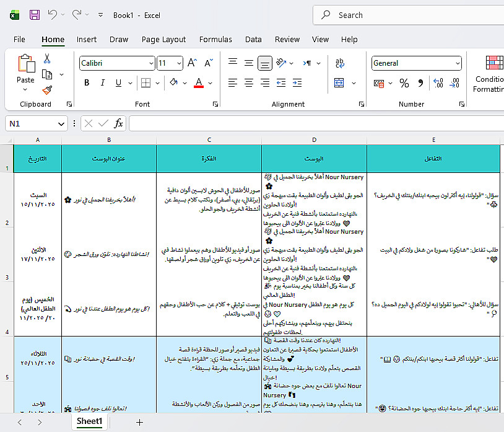Add a new sheet with plus button
This screenshot has height=432, width=504.
click(x=139, y=422)
